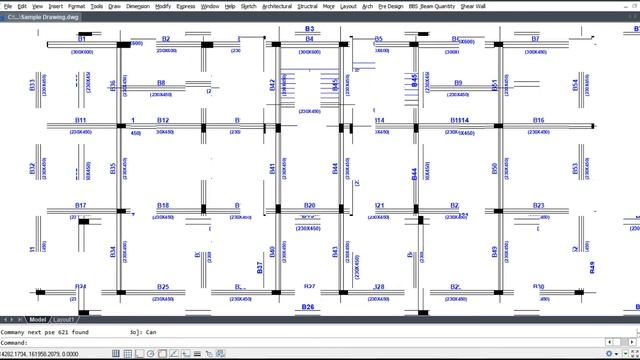Toggle Object Snap in status bar
Image resolution: width=640 pixels, height=360 pixels.
[162, 353]
